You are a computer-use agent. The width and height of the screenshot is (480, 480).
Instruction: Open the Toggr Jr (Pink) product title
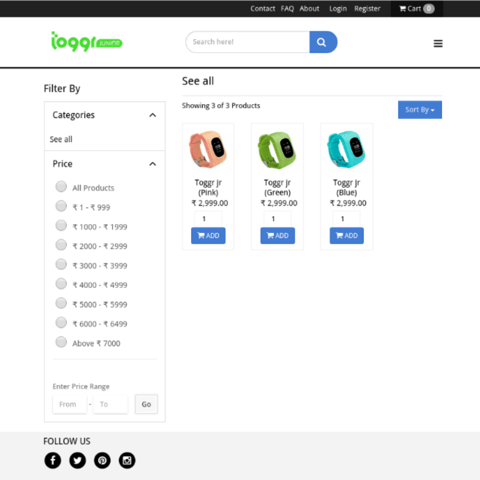tap(208, 187)
